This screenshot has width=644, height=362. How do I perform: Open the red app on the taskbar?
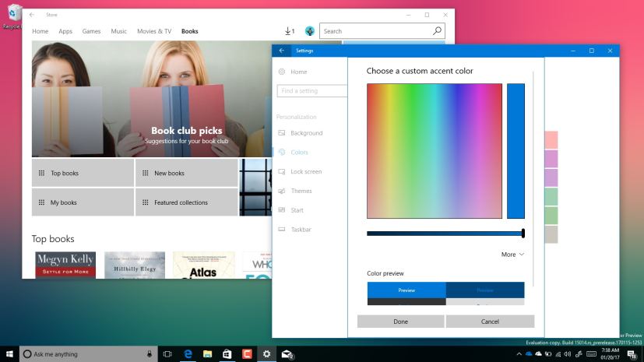(x=247, y=353)
